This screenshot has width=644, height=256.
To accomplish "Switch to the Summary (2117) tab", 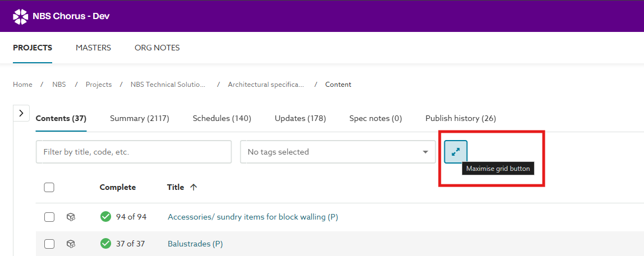I will pos(139,118).
